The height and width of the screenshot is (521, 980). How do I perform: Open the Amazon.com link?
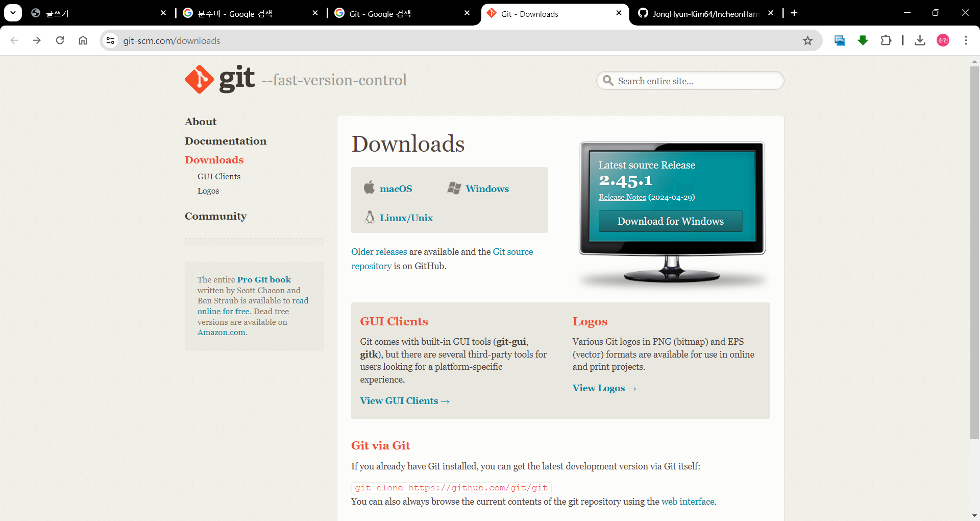click(222, 333)
